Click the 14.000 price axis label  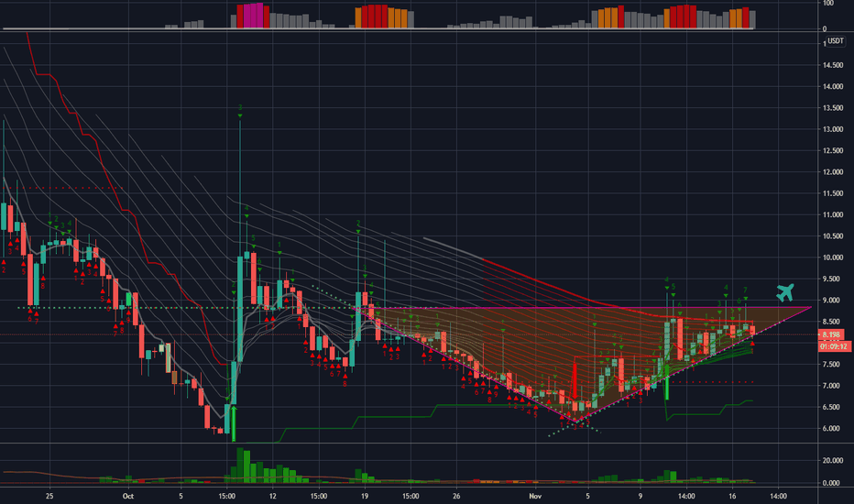[x=832, y=87]
